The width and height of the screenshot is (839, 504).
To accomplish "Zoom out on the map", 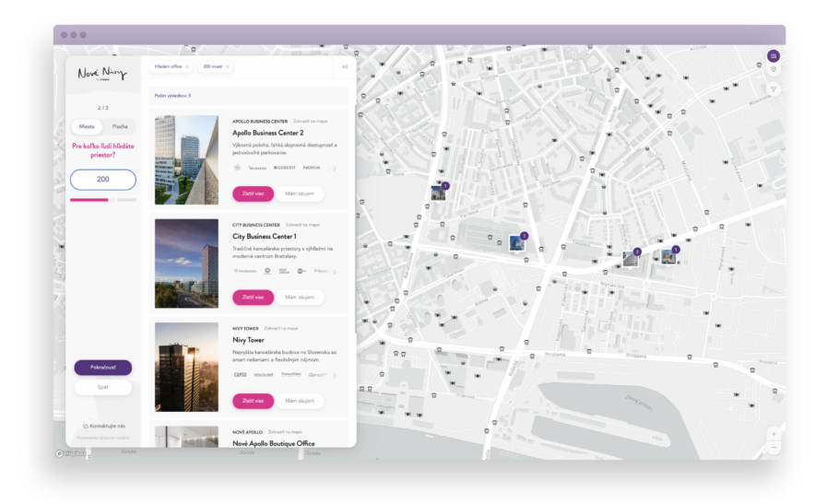I will (773, 447).
